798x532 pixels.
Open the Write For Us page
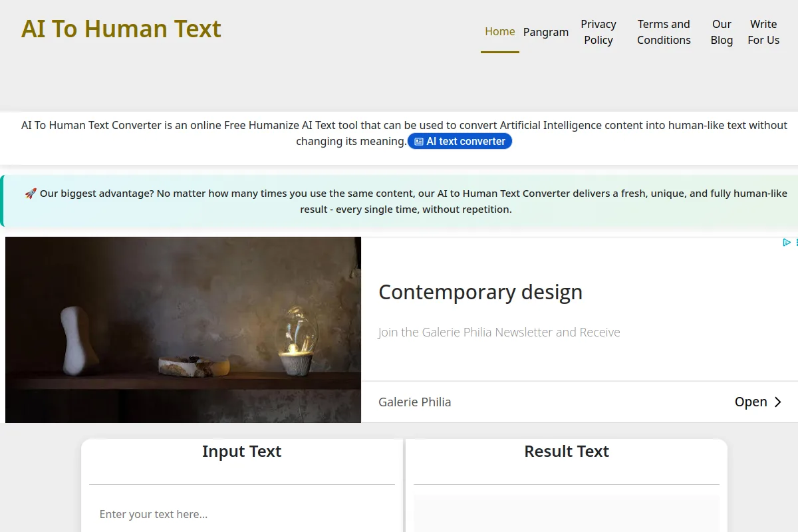point(763,32)
